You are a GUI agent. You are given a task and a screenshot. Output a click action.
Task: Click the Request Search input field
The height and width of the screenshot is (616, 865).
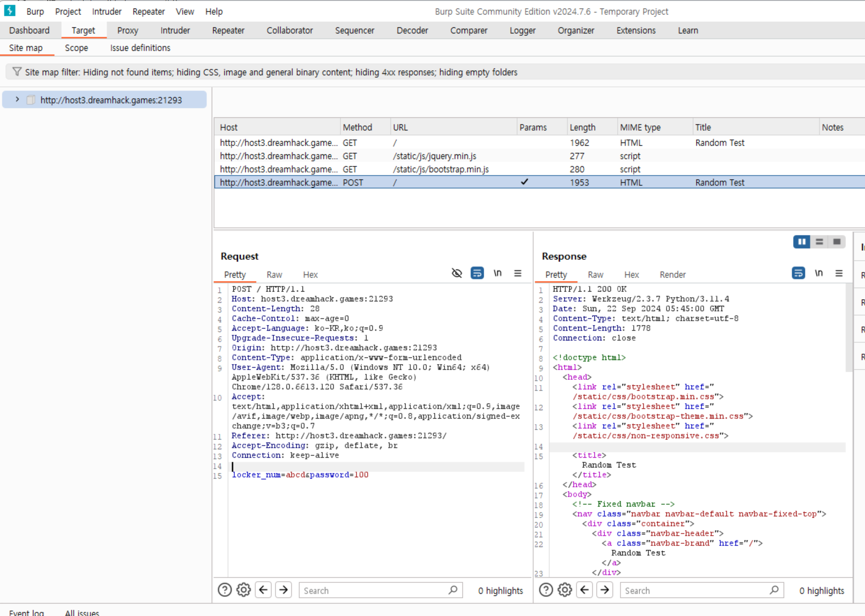pos(380,590)
